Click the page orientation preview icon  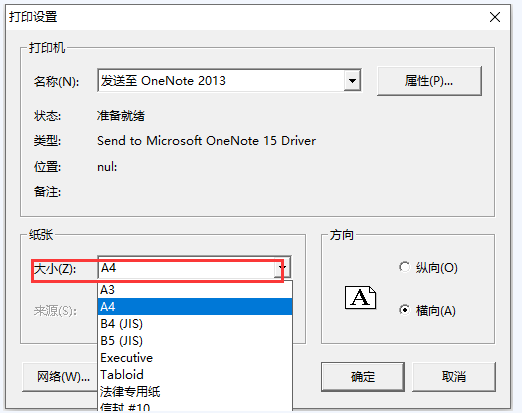point(360,297)
